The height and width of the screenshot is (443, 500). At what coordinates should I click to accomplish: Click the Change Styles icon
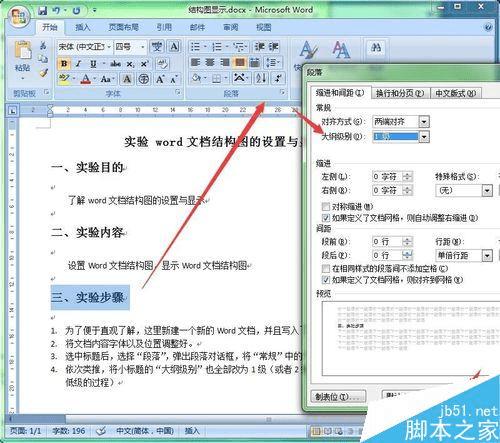(x=341, y=50)
